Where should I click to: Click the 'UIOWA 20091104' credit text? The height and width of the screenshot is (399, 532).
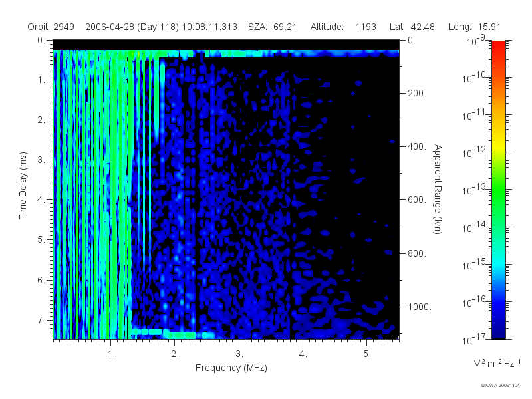coord(501,386)
